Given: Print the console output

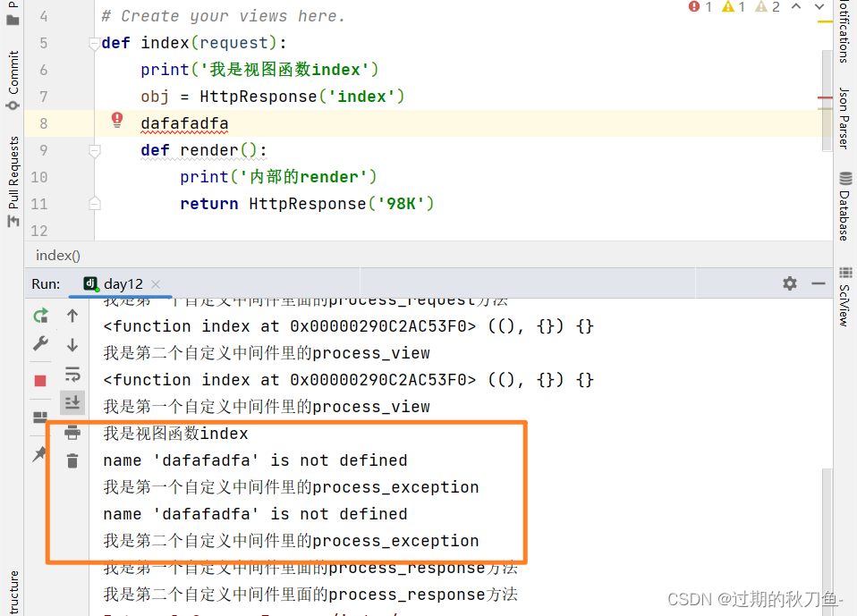Looking at the screenshot, I should tap(72, 434).
